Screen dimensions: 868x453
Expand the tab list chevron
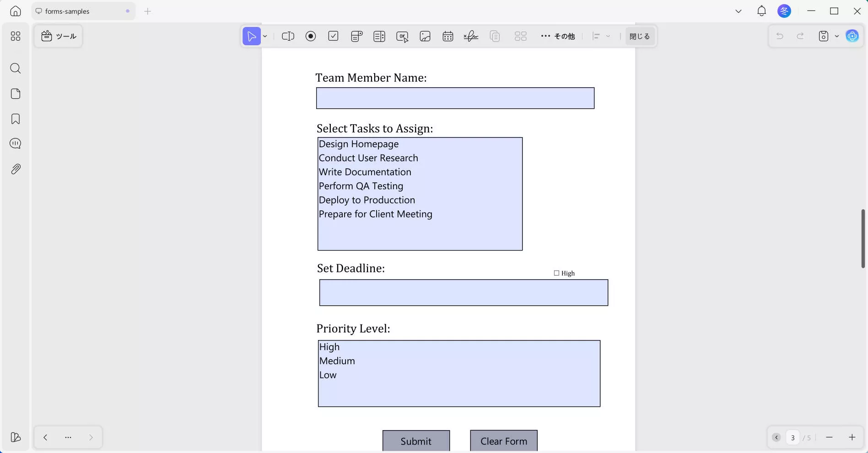pos(739,11)
